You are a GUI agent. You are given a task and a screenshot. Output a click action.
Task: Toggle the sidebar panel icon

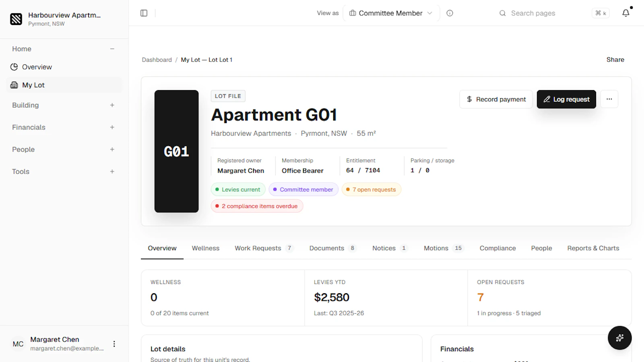(144, 13)
